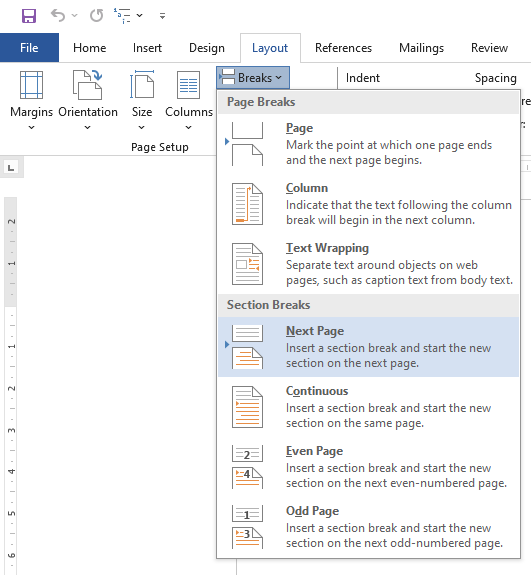Expand the Size dropdown chevron
Viewport: 531px width, 575px height.
coord(142,128)
